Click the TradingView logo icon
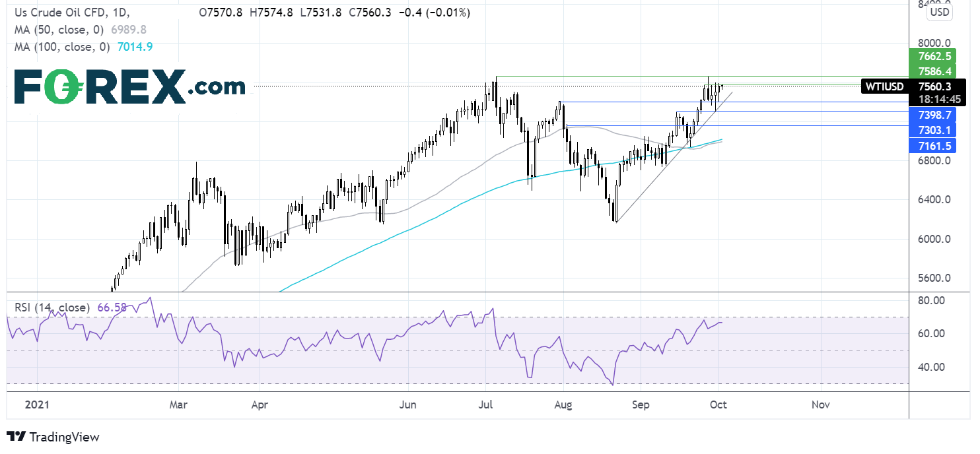 [16, 437]
